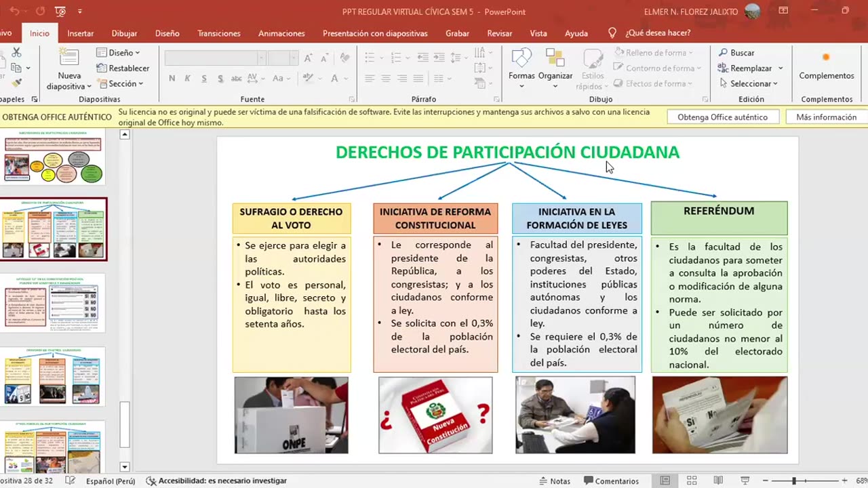Toggle underline S formatting
The image size is (868, 488).
204,79
